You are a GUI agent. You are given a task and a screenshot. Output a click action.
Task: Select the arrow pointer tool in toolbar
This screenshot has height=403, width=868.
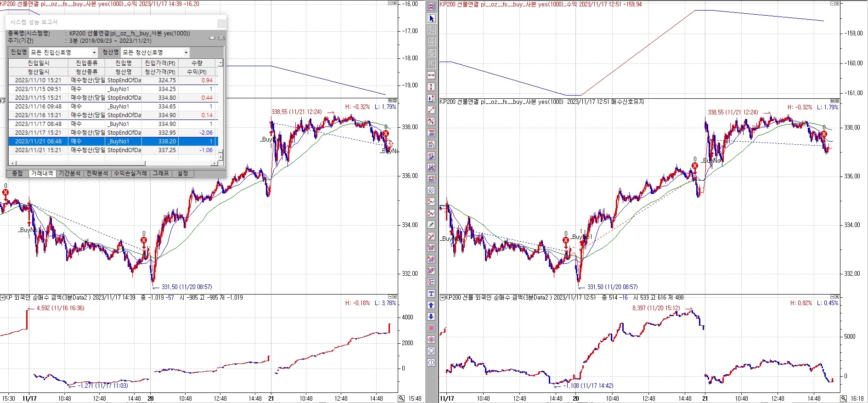click(x=431, y=18)
